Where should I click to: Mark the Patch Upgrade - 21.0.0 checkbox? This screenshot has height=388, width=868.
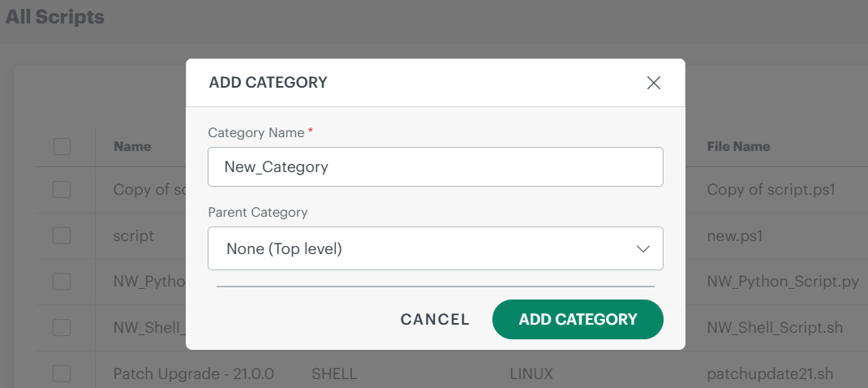(x=62, y=374)
